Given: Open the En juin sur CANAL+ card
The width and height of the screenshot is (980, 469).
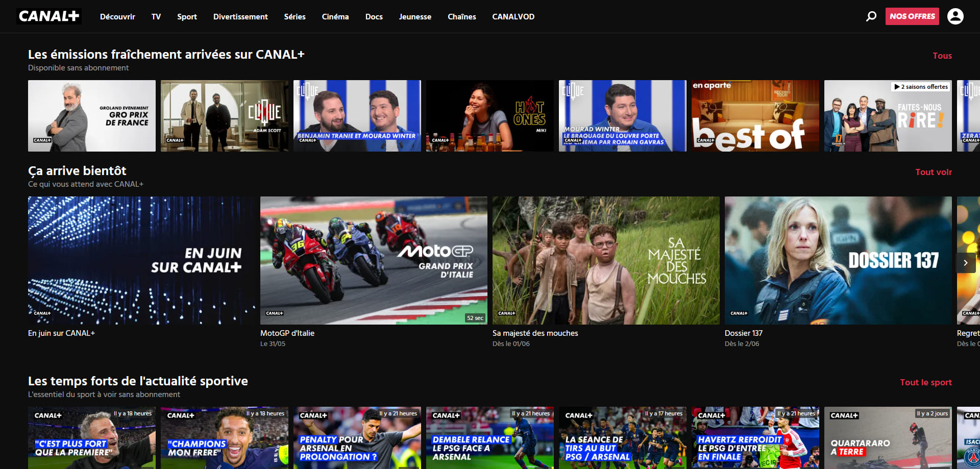Looking at the screenshot, I should point(141,261).
